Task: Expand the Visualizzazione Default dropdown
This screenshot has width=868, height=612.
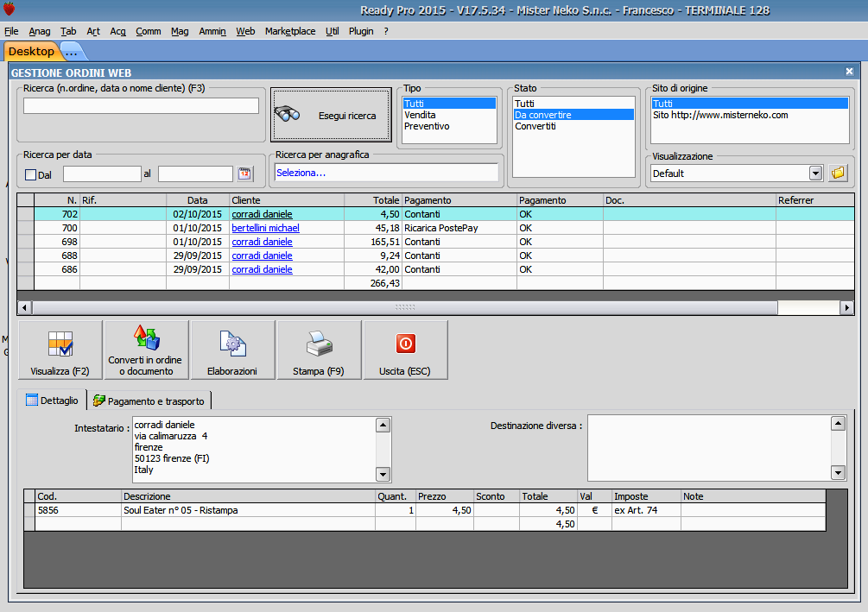Action: pyautogui.click(x=814, y=174)
